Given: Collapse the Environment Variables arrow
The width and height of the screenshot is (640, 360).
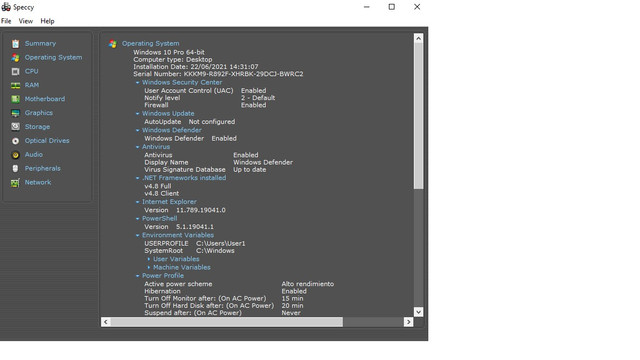Looking at the screenshot, I should tap(138, 236).
